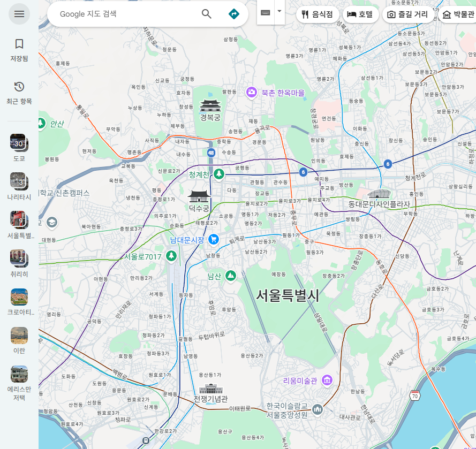Open the 도쿄 recent place thumbnail
This screenshot has width=476, height=449.
(19, 143)
